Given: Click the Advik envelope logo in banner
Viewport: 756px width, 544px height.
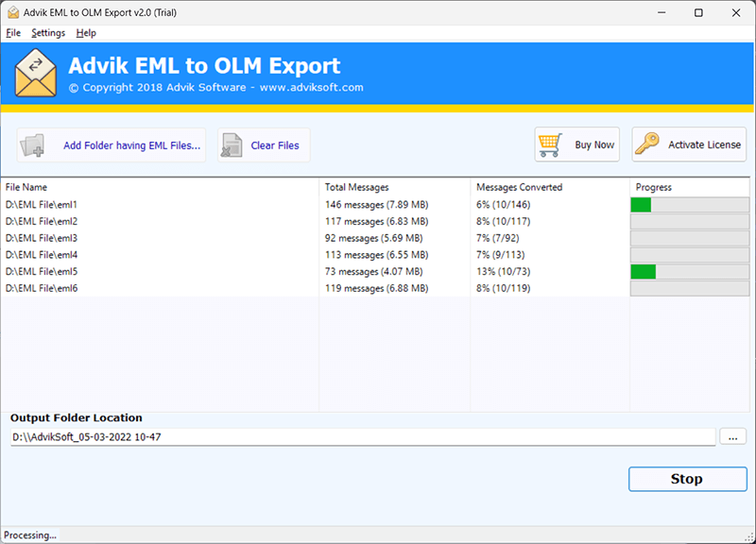Looking at the screenshot, I should pos(36,73).
